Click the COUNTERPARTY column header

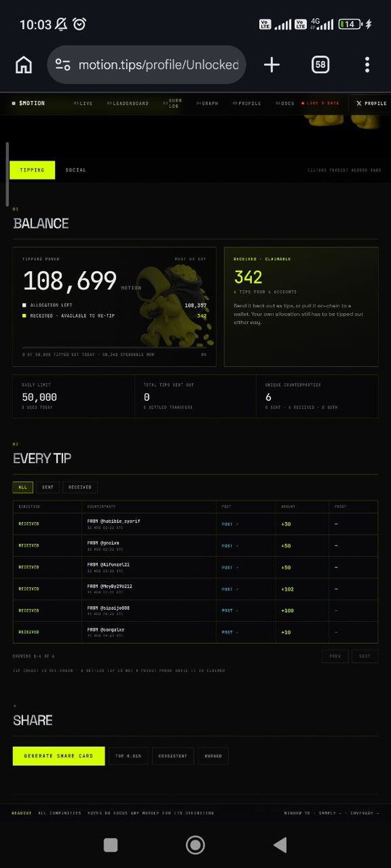point(101,506)
